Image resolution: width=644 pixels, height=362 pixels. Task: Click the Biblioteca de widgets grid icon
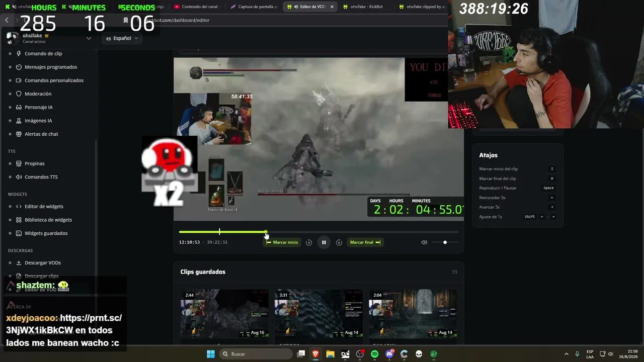(19, 220)
